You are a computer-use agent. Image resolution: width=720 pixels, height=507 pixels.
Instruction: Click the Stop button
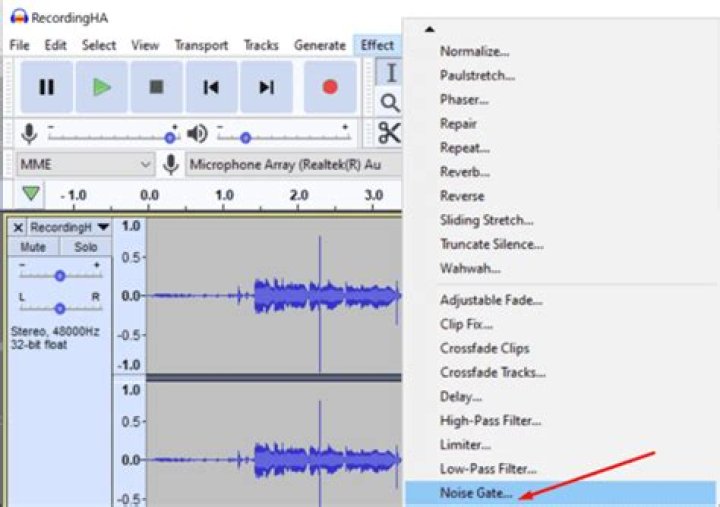(156, 87)
